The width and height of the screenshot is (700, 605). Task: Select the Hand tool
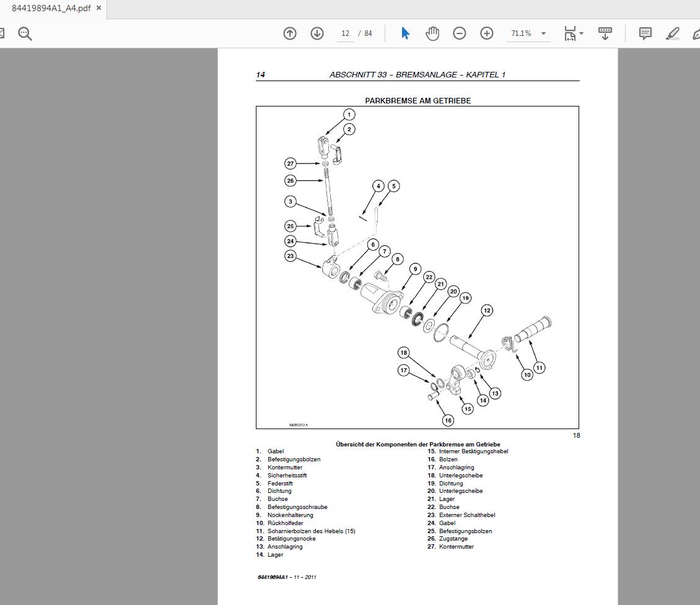pyautogui.click(x=432, y=33)
